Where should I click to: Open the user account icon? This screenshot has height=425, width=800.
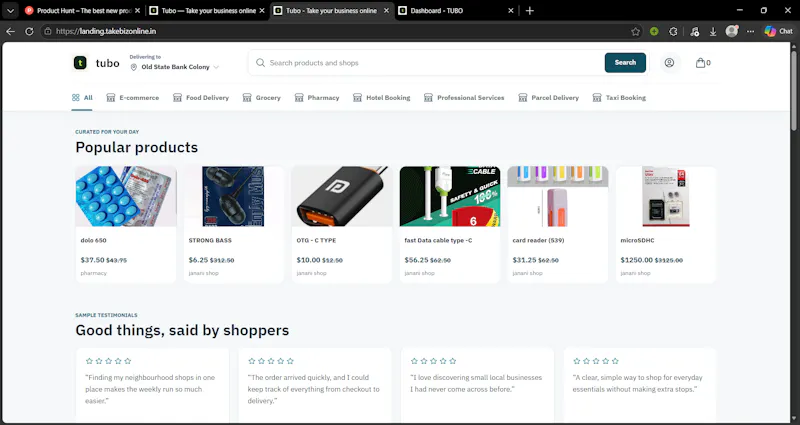click(x=669, y=63)
